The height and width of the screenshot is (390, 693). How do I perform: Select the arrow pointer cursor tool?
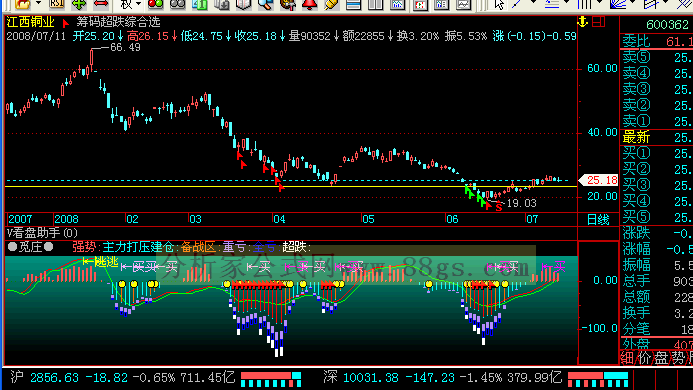pos(499,4)
